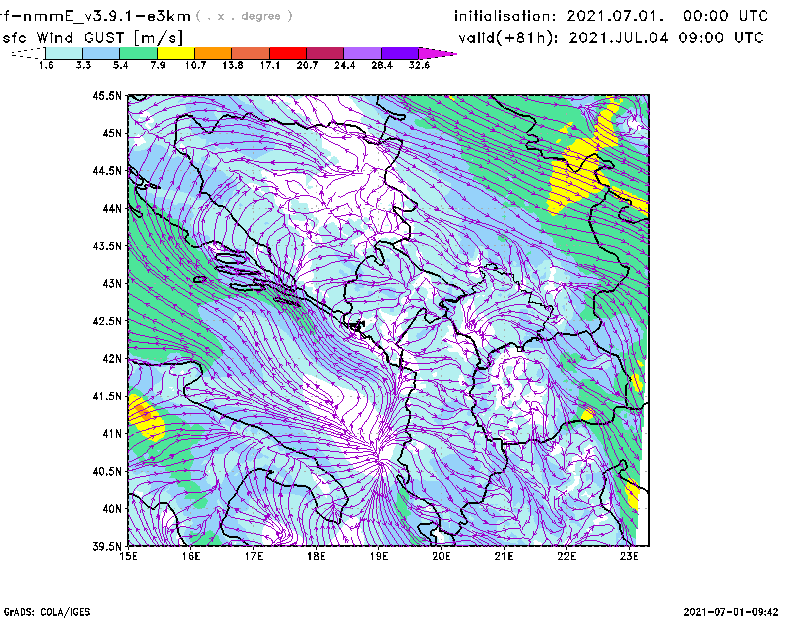Click the 40N latitude label

coord(112,509)
